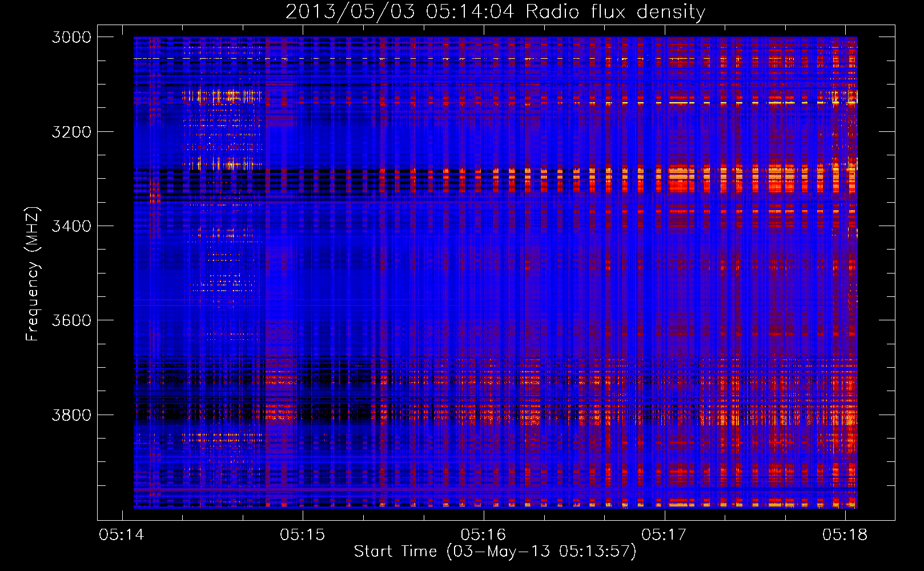
Task: Click the 05:18 time axis label
Action: (845, 534)
